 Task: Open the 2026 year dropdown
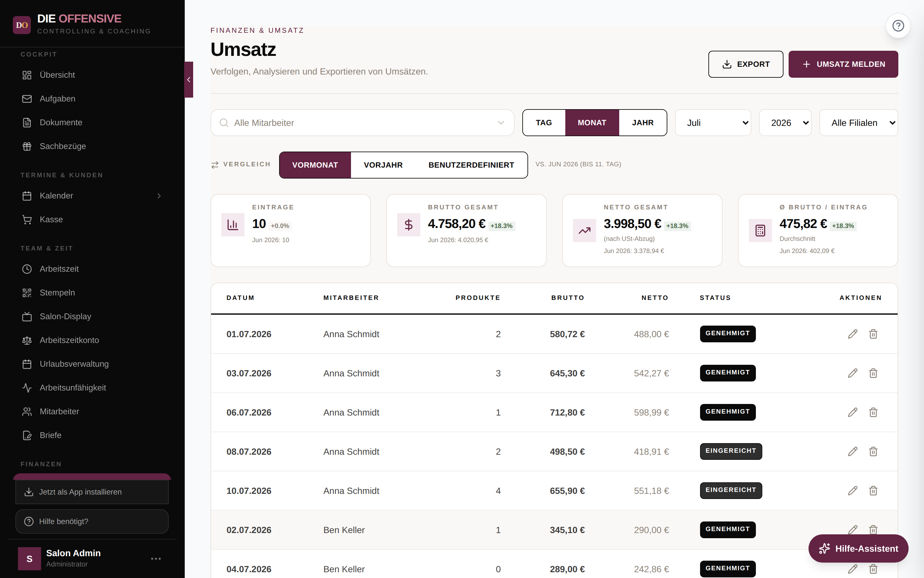click(x=785, y=123)
